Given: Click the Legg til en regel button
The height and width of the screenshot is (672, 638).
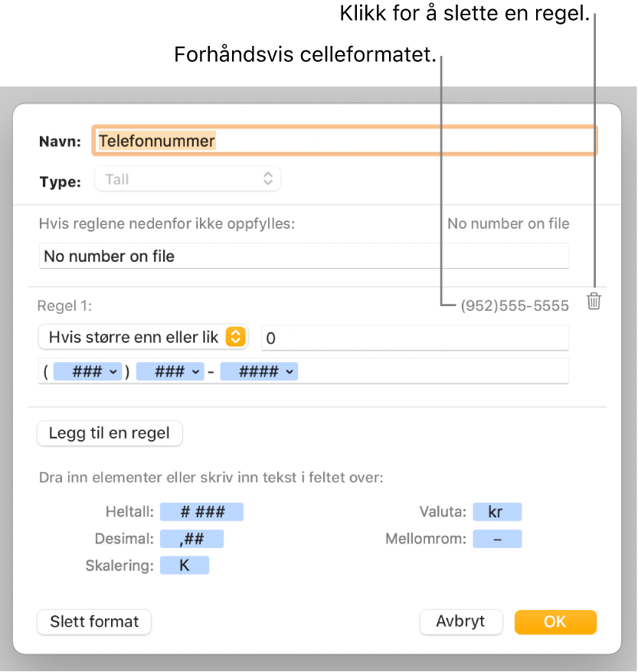Looking at the screenshot, I should [x=110, y=433].
